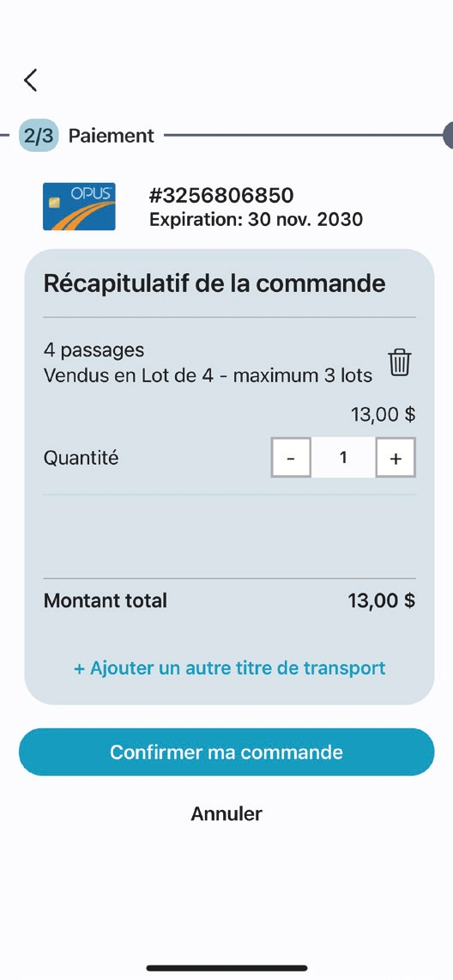453x980 pixels.
Task: Tap the Récapitulatif de la commande heading
Action: tap(214, 283)
